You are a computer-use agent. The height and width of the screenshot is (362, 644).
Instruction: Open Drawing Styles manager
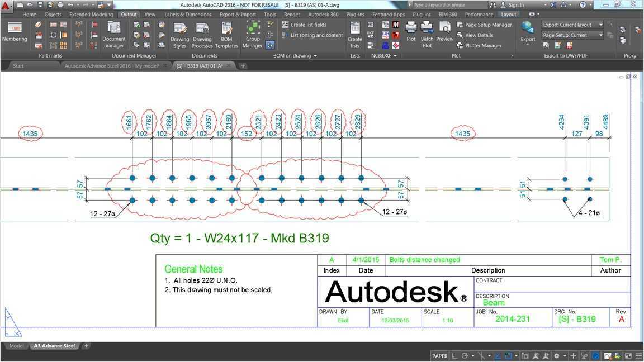tap(179, 35)
